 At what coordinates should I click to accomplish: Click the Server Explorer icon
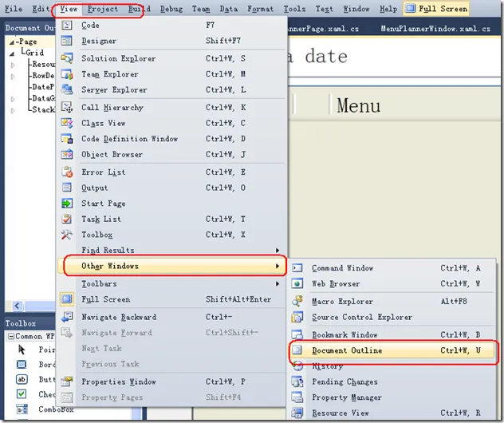point(67,89)
